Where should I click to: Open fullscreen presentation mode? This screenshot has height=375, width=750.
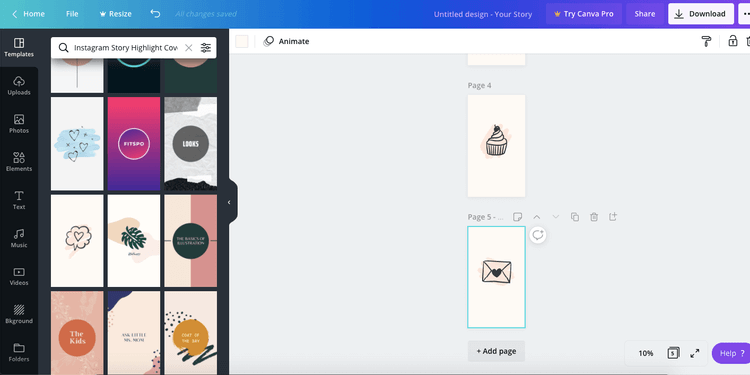[x=695, y=353]
